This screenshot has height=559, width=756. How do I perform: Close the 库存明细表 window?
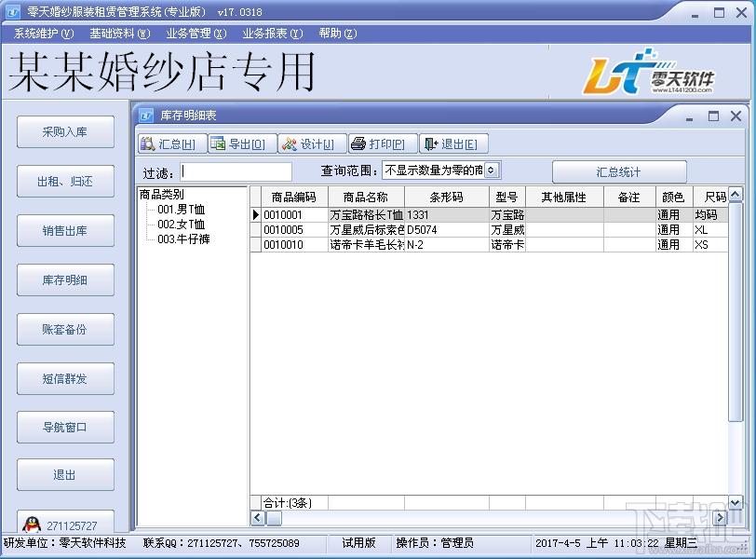tap(736, 116)
